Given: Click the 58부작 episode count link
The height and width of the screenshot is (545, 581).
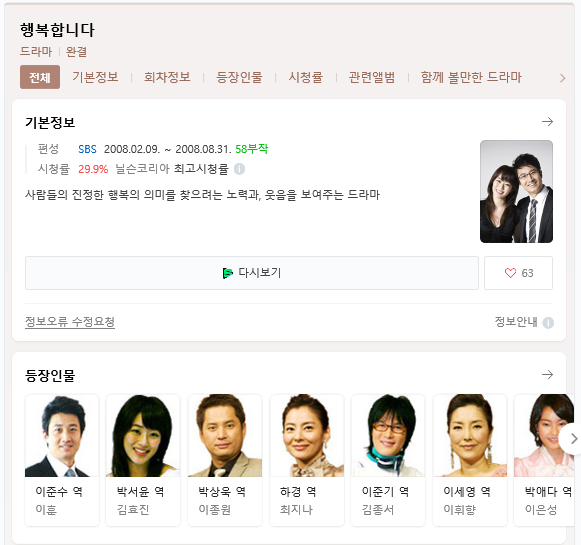Looking at the screenshot, I should tap(252, 149).
